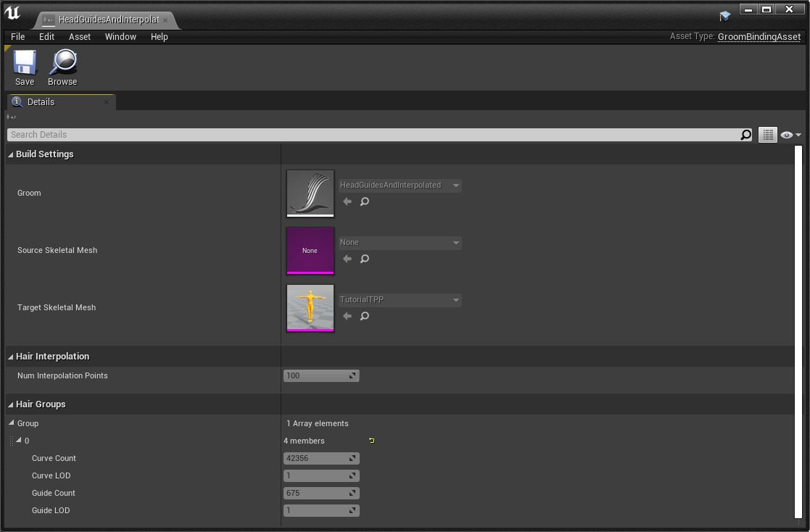
Task: Open the Asset menu
Action: click(x=80, y=37)
